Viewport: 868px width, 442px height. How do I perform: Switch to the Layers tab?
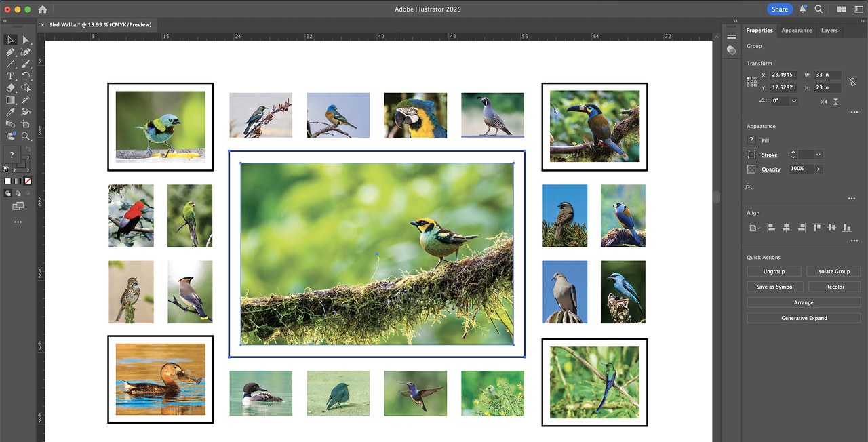pos(829,31)
